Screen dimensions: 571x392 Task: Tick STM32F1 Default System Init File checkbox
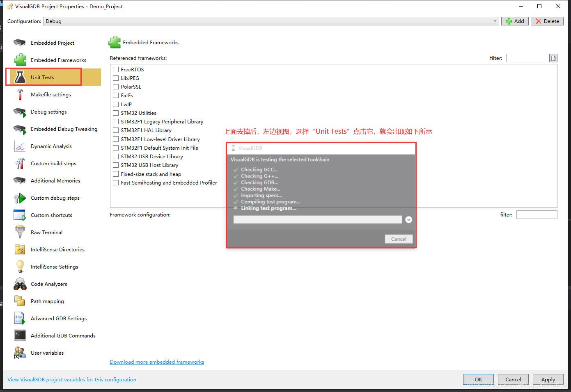click(116, 148)
